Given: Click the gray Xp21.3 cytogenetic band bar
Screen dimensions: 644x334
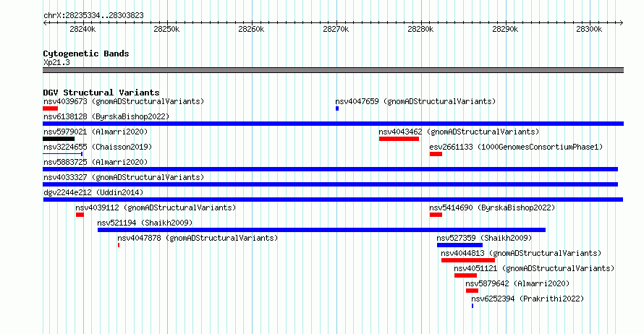Looking at the screenshot, I should [333, 70].
